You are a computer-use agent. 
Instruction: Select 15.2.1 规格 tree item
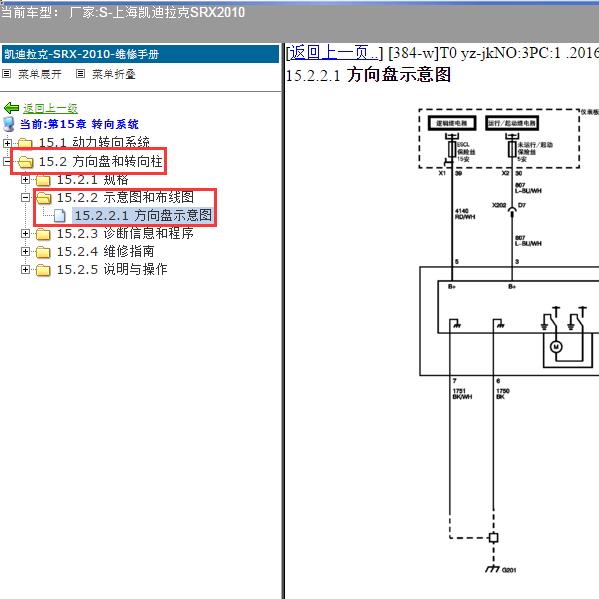[x=92, y=179]
